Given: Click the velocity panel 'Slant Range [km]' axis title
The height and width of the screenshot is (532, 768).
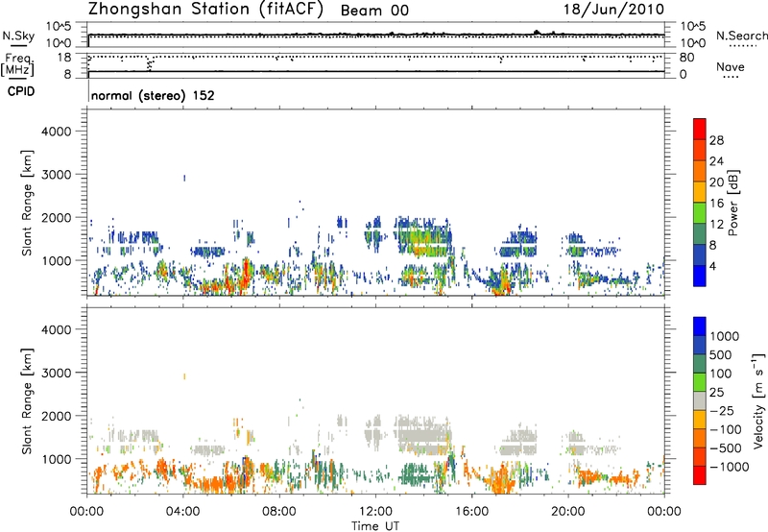Looking at the screenshot, I should 27,400.
